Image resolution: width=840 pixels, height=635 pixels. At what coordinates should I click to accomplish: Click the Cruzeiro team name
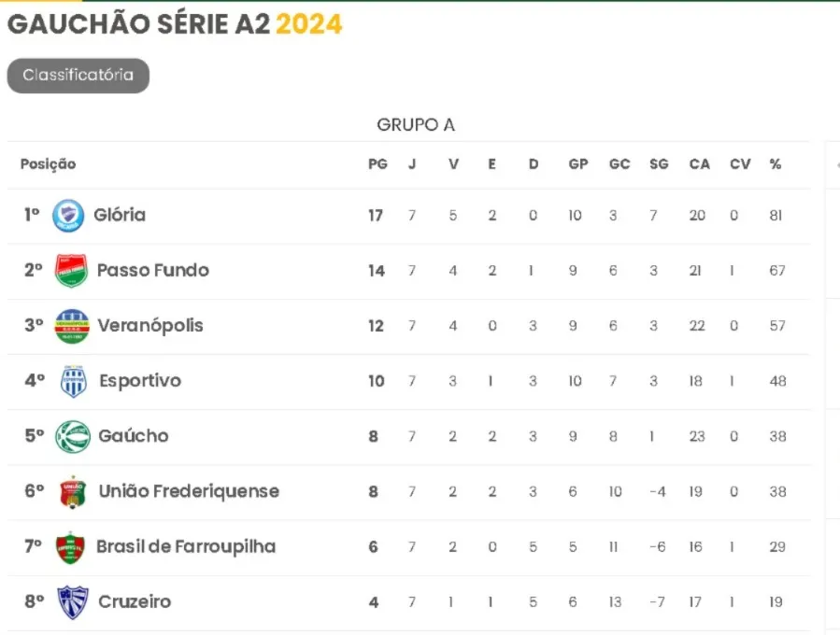pos(135,601)
